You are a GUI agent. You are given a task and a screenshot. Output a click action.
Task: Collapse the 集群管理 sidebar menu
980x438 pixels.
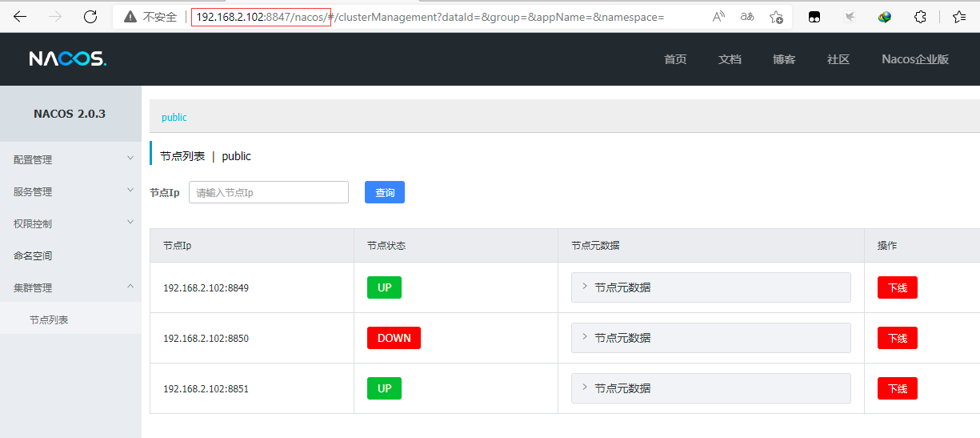point(70,287)
